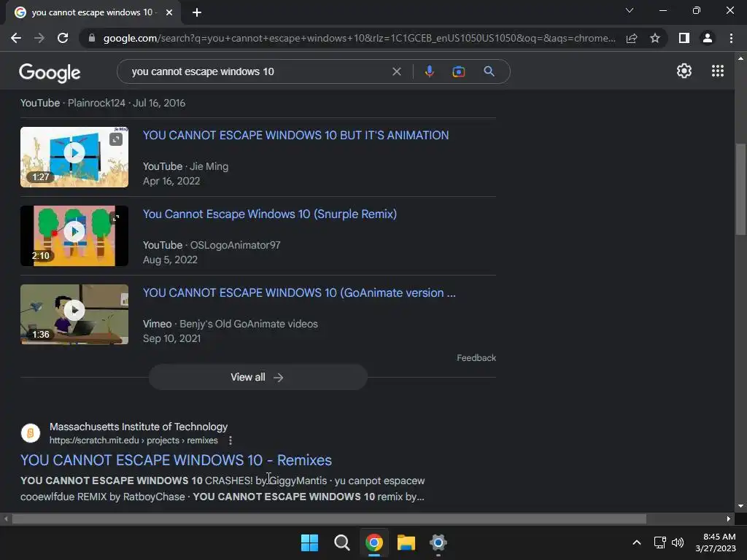The width and height of the screenshot is (747, 560).
Task: Go to the Google homepage logo
Action: coord(50,72)
